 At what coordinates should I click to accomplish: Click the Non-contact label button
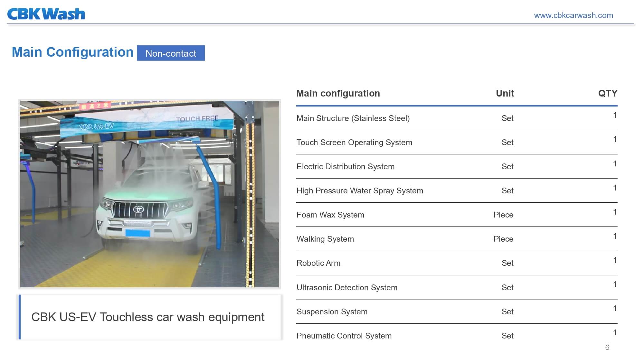click(x=171, y=53)
